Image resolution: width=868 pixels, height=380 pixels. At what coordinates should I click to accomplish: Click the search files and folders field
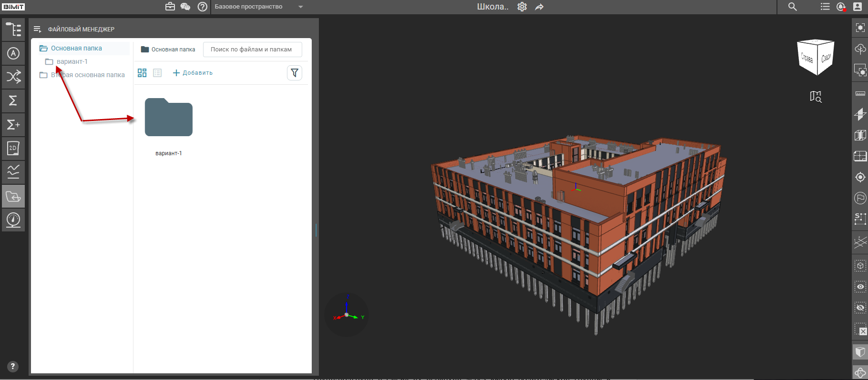tap(253, 50)
